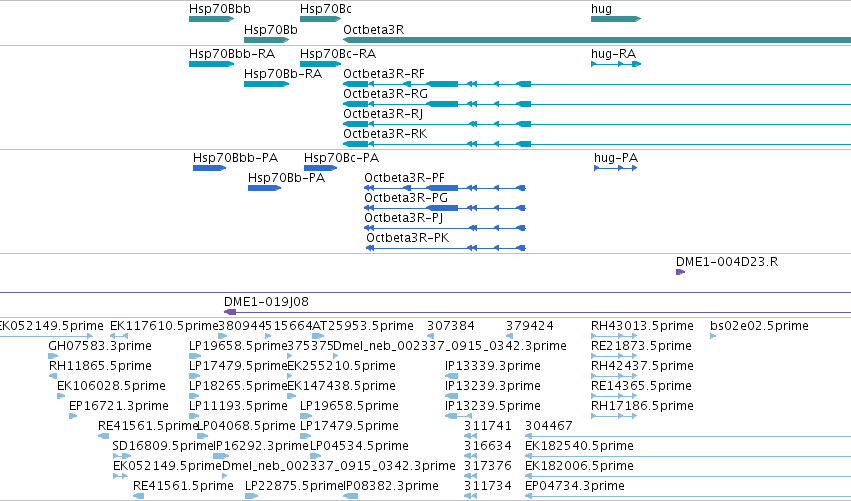Image resolution: width=851 pixels, height=501 pixels.
Task: Select the Octbeta3R-RF transcript
Action: point(597,84)
